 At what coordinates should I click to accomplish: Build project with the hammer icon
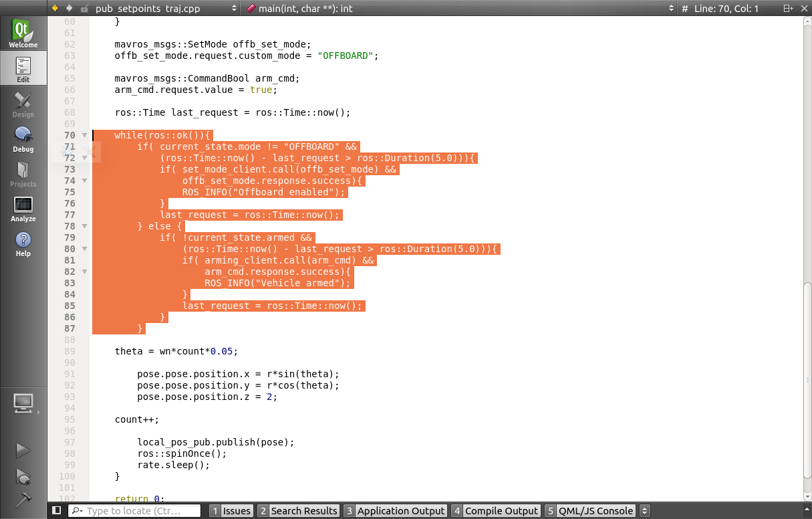point(23,500)
